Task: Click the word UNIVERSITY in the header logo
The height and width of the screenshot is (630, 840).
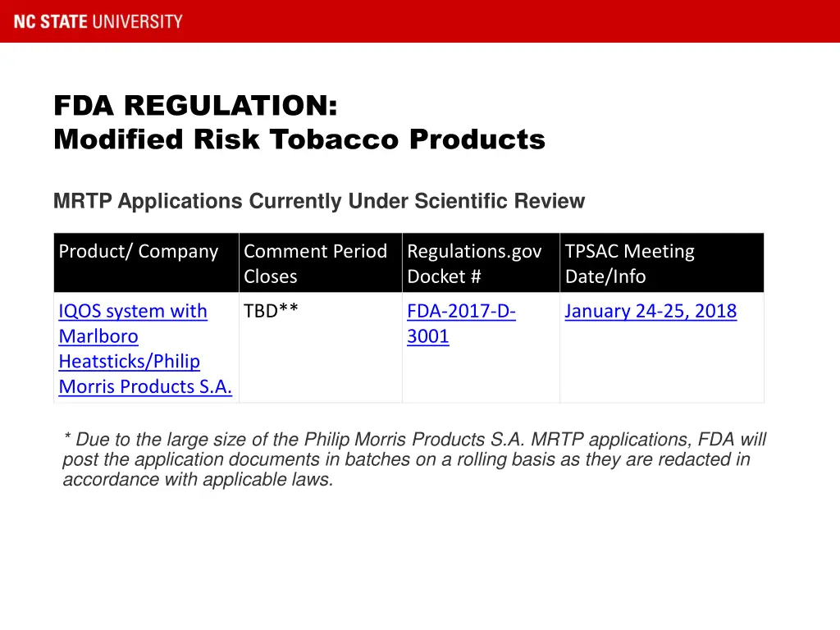Action: (x=137, y=21)
